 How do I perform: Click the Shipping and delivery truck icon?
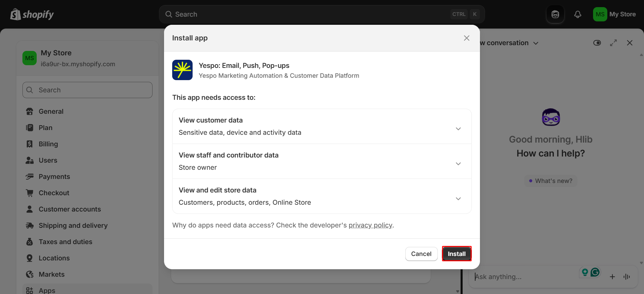click(x=30, y=225)
